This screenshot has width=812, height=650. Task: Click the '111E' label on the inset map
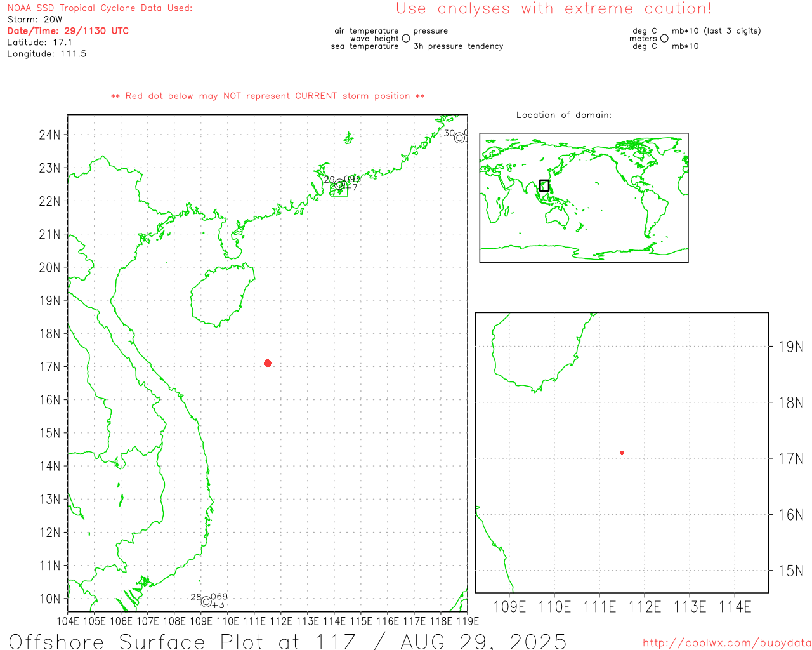tap(599, 607)
